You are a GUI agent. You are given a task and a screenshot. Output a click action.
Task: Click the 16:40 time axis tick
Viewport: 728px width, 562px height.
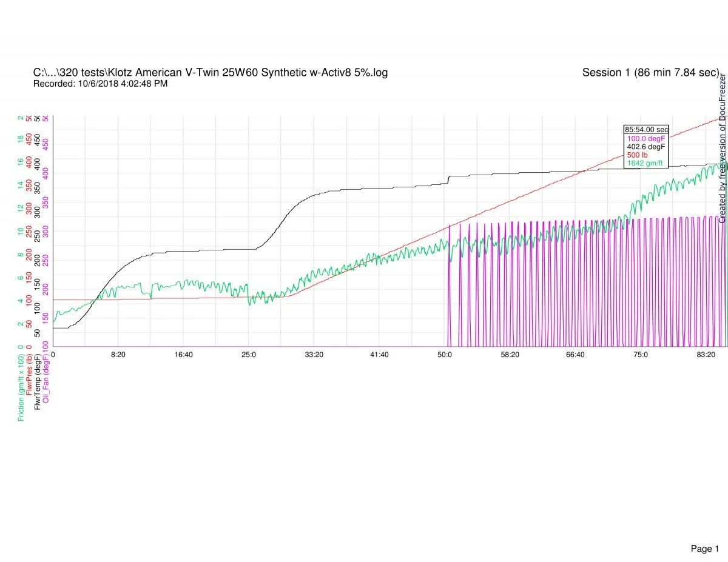(183, 355)
